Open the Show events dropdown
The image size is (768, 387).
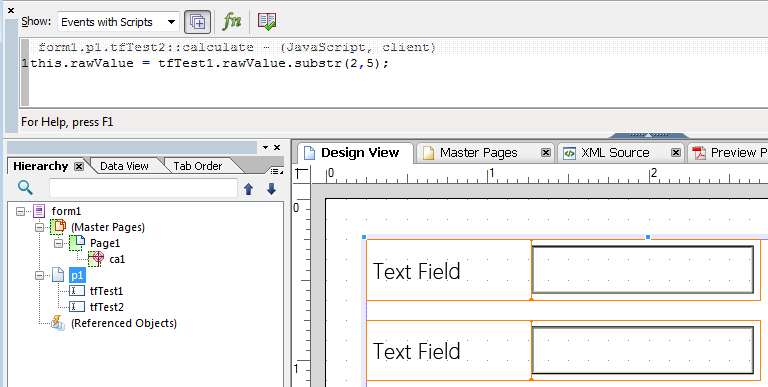pos(171,22)
